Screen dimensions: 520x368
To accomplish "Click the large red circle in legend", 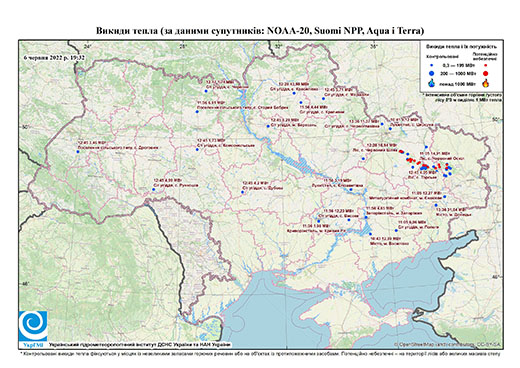I will 485,73.
